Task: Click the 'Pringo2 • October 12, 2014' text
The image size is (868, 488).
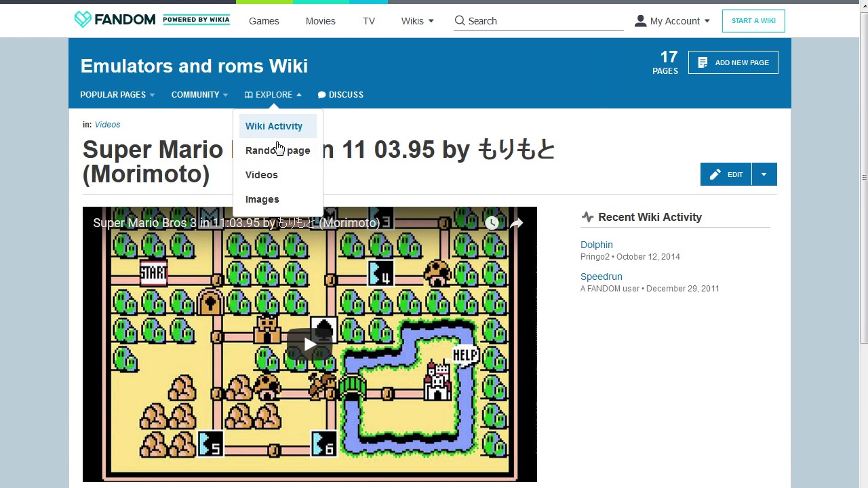Action: 630,257
